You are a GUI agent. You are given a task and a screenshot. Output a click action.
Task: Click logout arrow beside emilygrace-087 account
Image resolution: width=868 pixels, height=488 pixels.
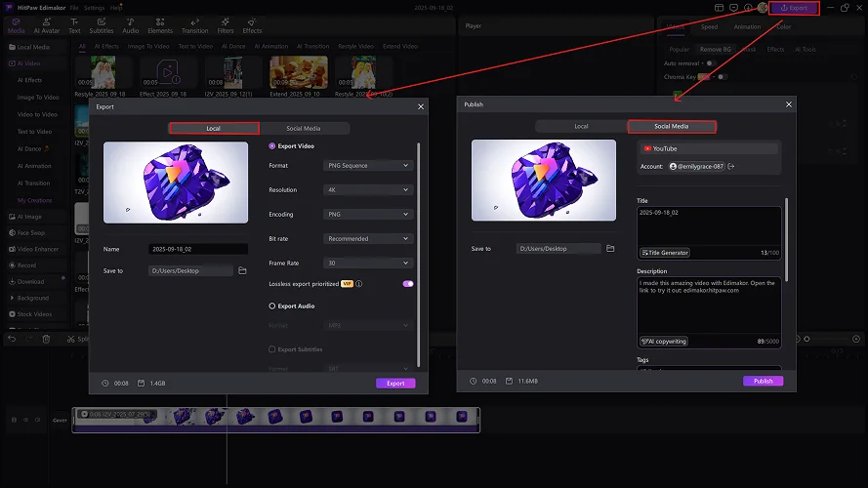[731, 167]
